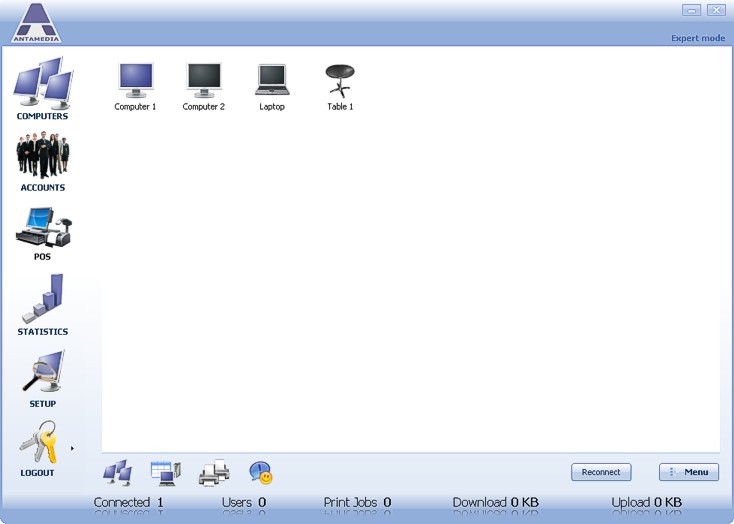Switch to Expert mode
Image resolution: width=734 pixels, height=524 pixels.
click(x=698, y=38)
